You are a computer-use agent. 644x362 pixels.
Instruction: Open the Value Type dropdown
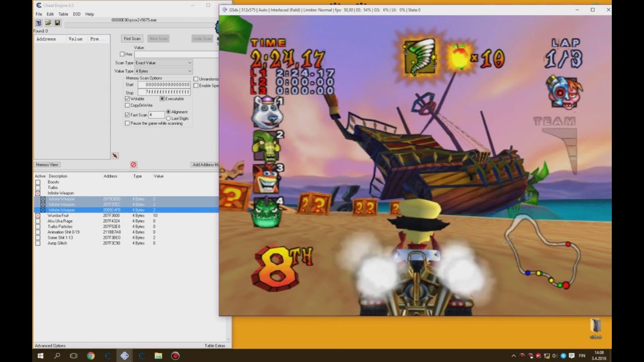[x=164, y=71]
